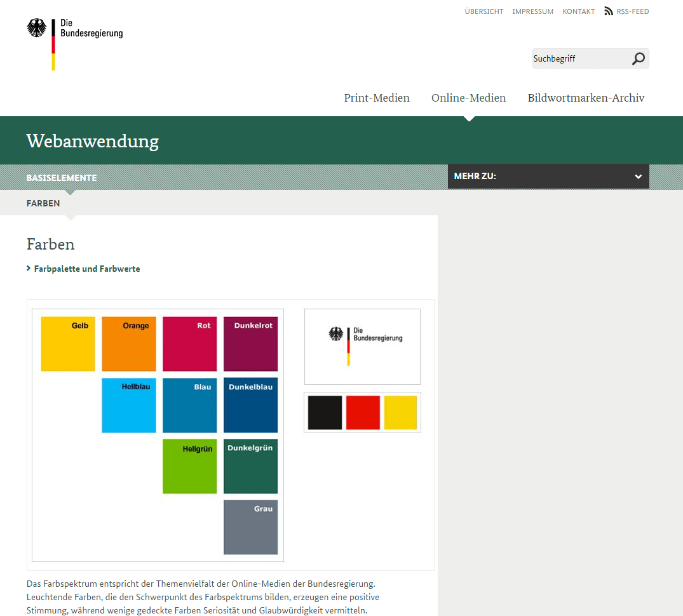Screen dimensions: 683x616
Task: Select the Online-Medien menu item
Action: pyautogui.click(x=469, y=98)
